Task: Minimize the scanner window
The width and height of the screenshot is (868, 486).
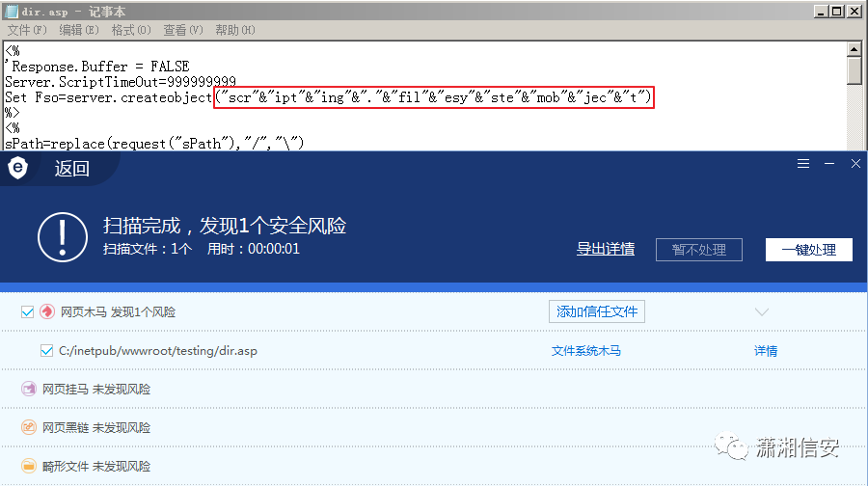Action: point(829,163)
